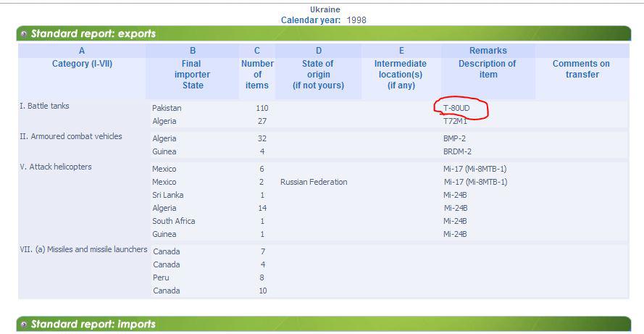
Task: Select the 'Comments on transfer' column header
Action: (x=582, y=69)
